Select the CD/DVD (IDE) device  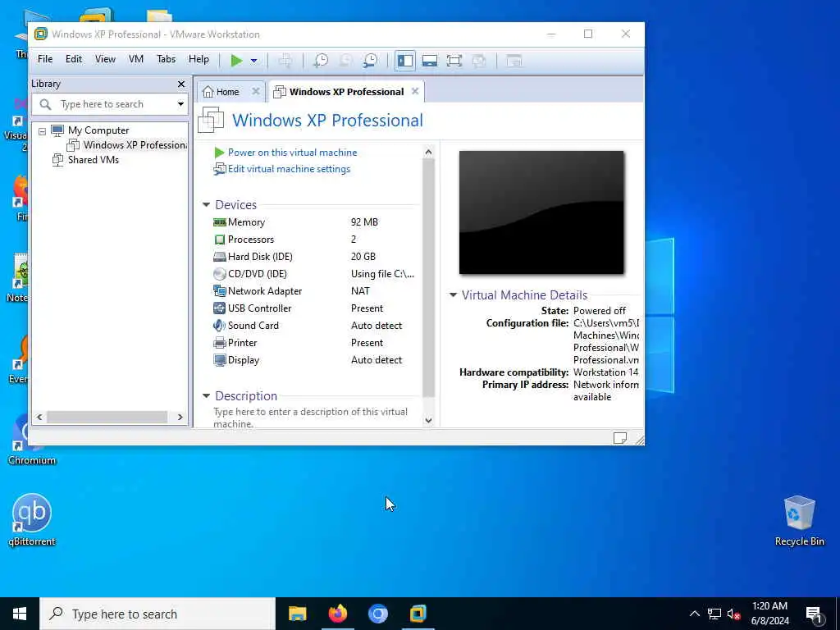coord(313,274)
